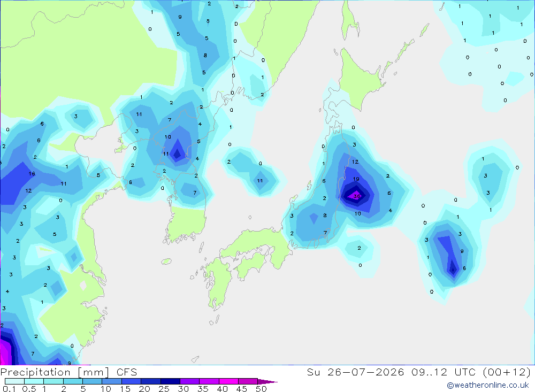The width and height of the screenshot is (535, 392).
Task: Click legend tick label '0.1'
Action: tap(9, 389)
